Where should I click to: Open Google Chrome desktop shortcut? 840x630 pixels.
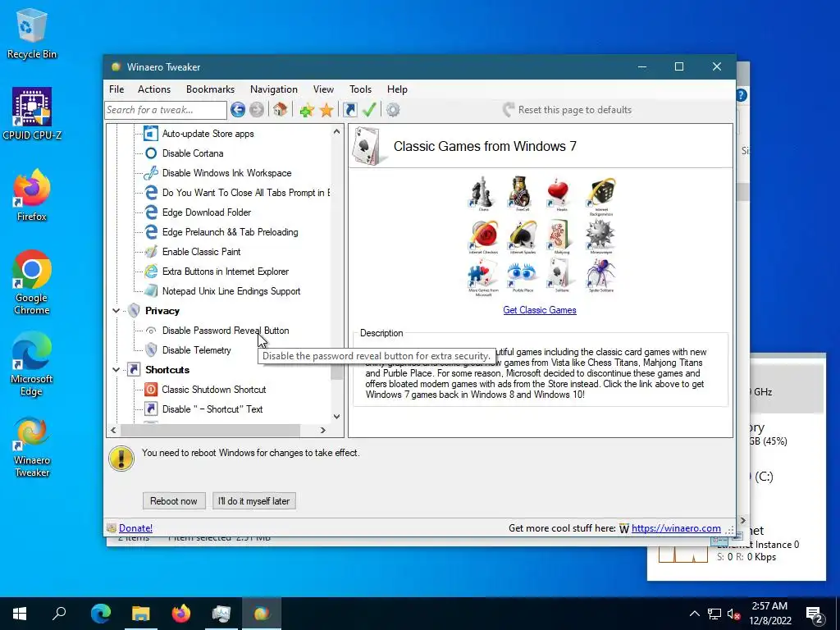[x=32, y=282]
